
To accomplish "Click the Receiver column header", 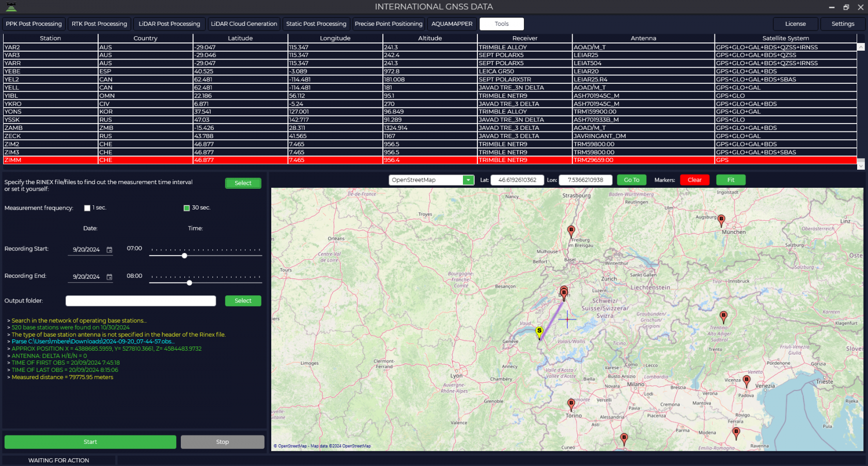I will click(525, 38).
